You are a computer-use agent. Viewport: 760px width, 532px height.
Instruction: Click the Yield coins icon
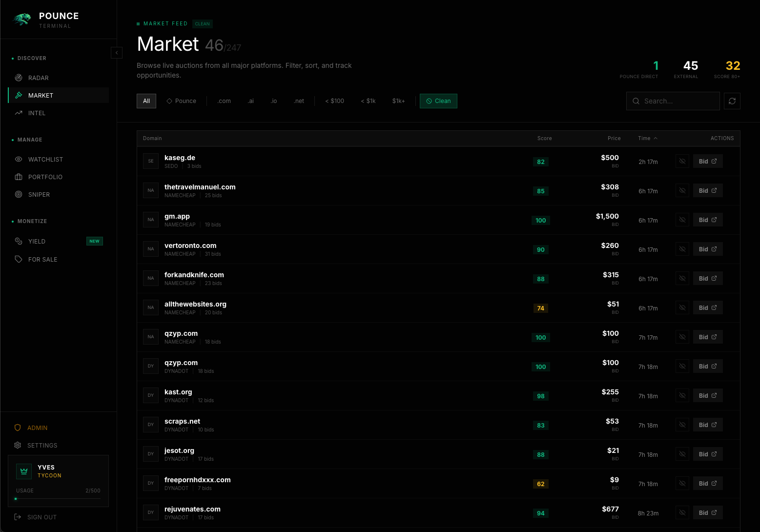[x=19, y=241]
